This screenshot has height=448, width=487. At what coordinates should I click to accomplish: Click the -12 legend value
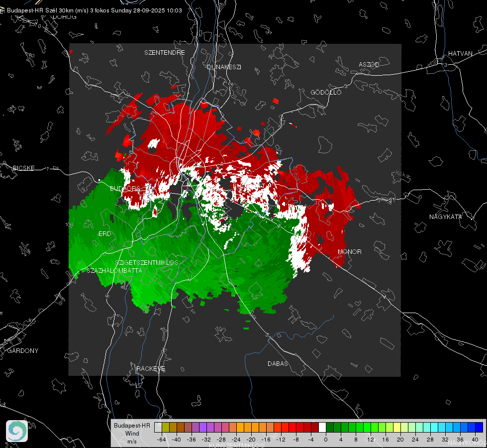(281, 440)
